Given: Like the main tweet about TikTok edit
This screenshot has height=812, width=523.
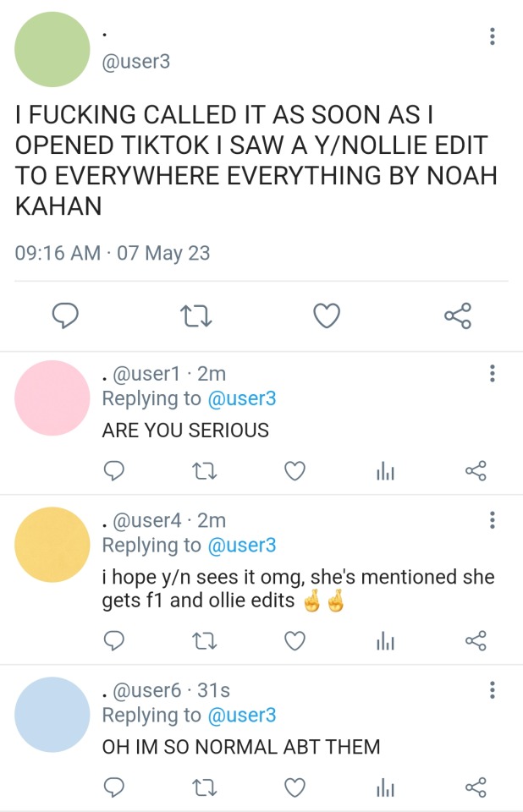Looking at the screenshot, I should (327, 316).
